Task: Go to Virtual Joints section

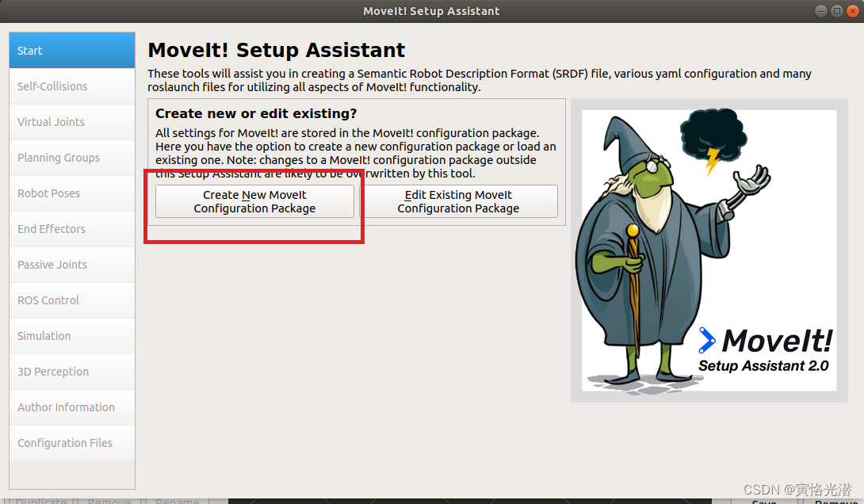Action: coord(72,122)
